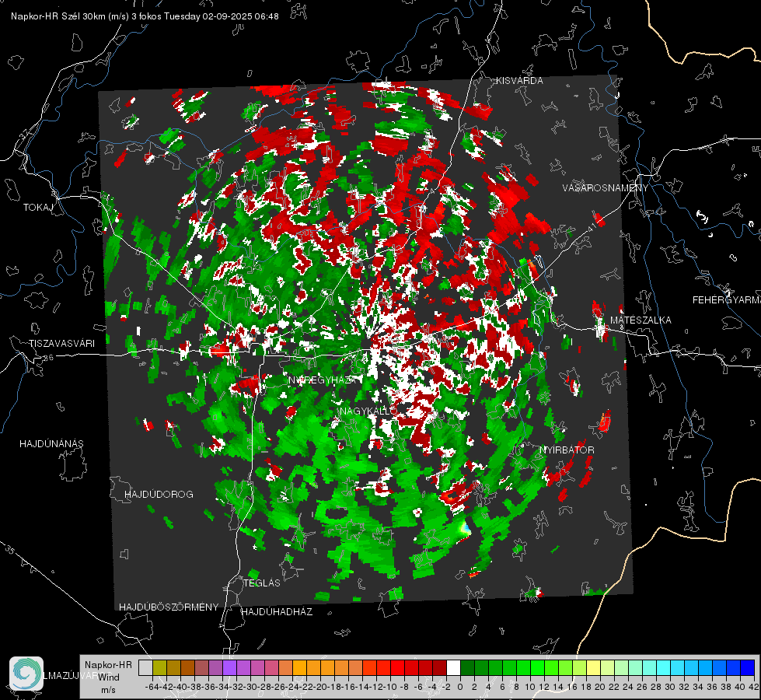761x700 pixels.
Task: Select the MÁTÉSZALKA city label
Action: 641,320
